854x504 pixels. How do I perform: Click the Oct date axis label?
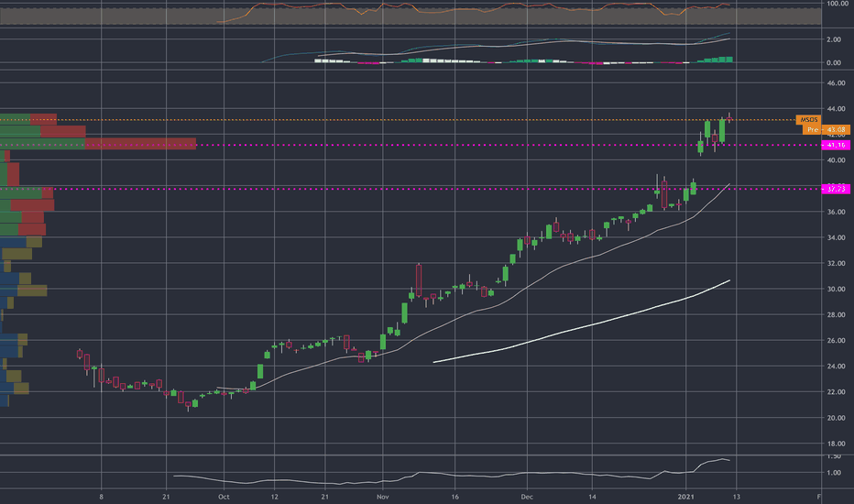pos(224,497)
